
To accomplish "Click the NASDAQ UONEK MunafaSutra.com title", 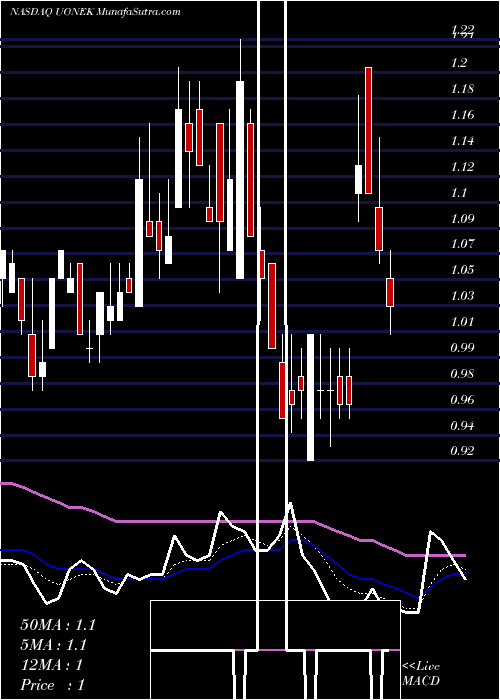I will pyautogui.click(x=95, y=12).
